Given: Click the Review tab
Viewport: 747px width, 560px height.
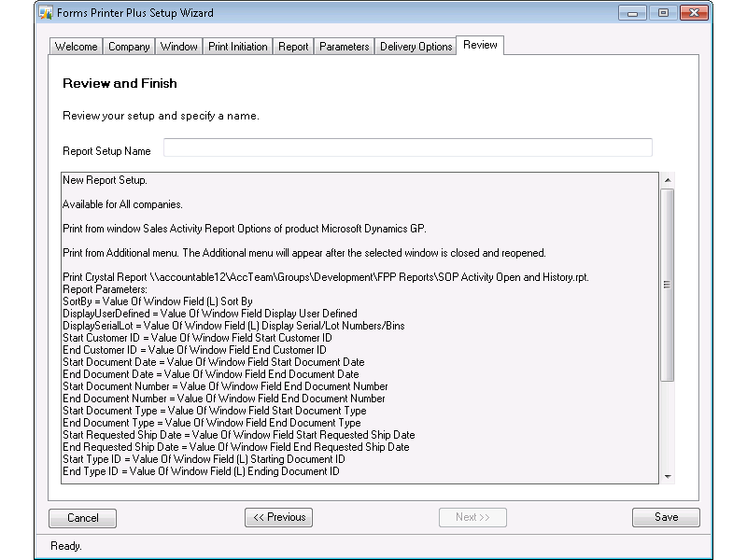Looking at the screenshot, I should [x=480, y=45].
